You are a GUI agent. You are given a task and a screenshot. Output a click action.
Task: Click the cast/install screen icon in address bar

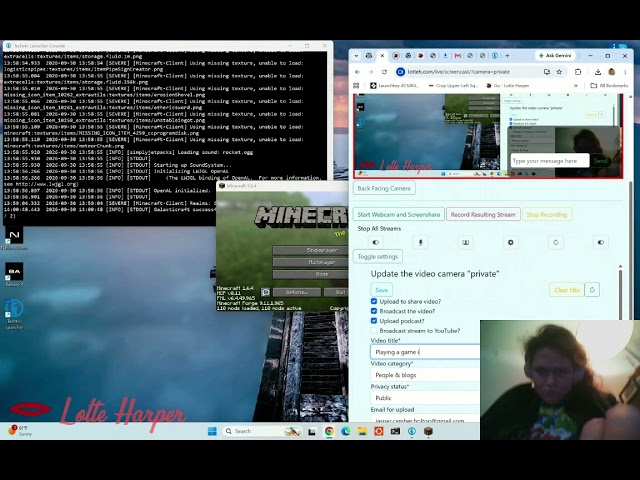click(547, 72)
